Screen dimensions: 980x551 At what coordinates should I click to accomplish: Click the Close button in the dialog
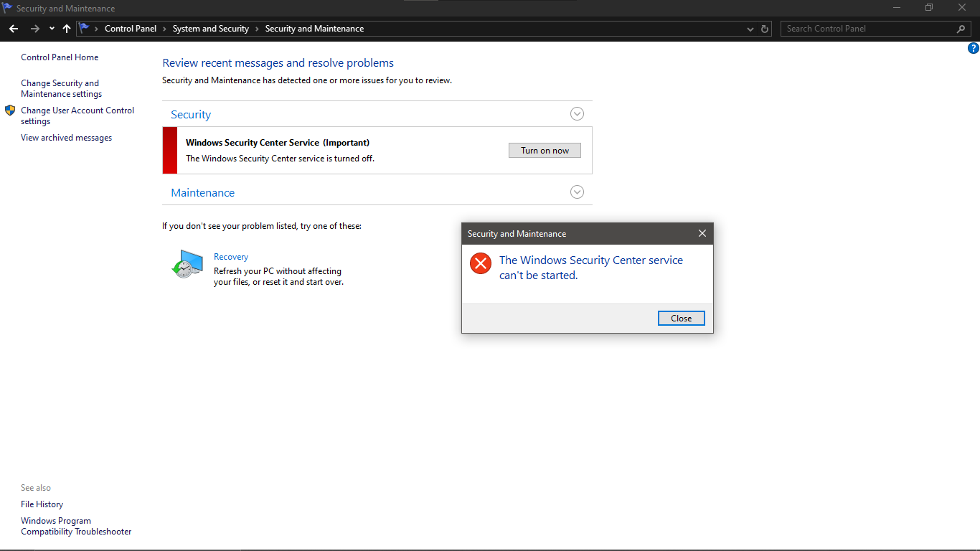682,319
